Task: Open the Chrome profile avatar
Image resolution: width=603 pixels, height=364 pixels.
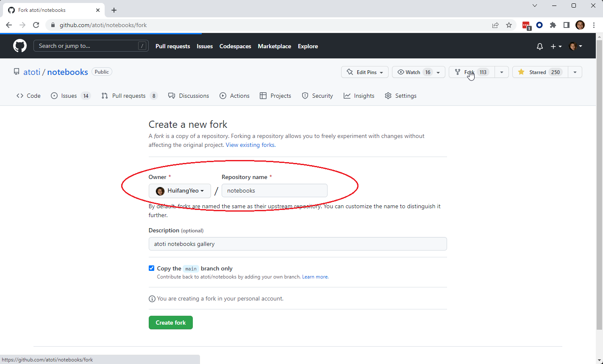Action: pyautogui.click(x=580, y=25)
